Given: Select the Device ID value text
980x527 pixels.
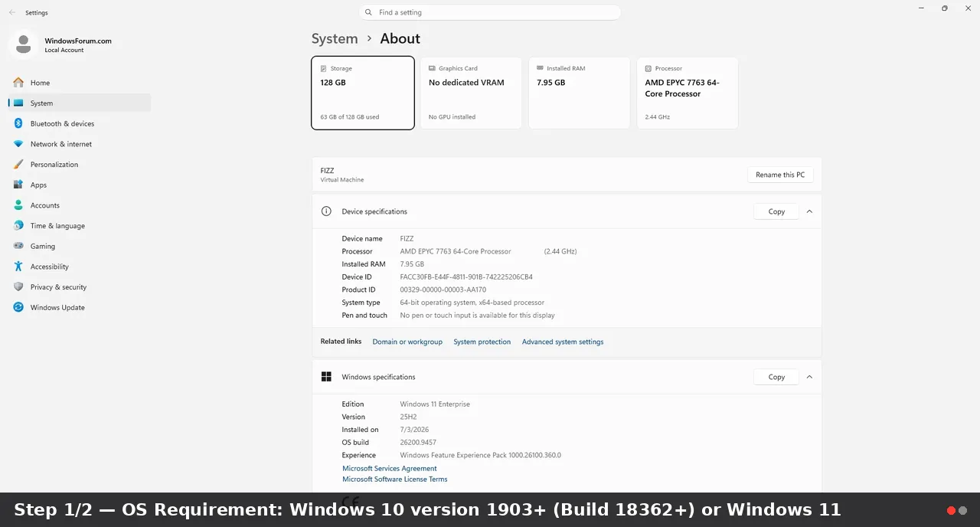Looking at the screenshot, I should point(466,277).
